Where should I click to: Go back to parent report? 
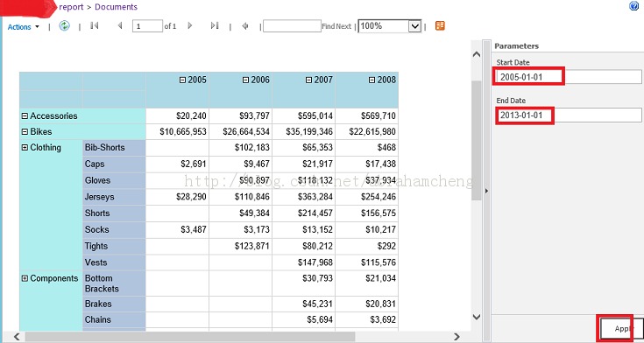tap(245, 26)
